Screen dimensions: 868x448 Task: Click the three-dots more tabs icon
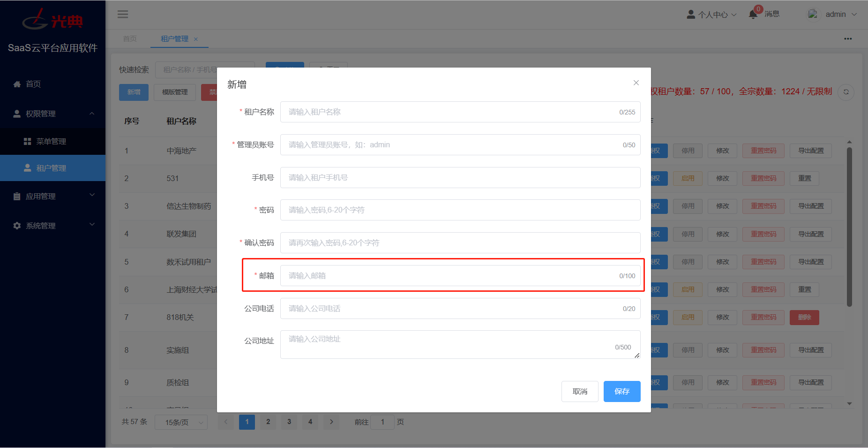848,38
